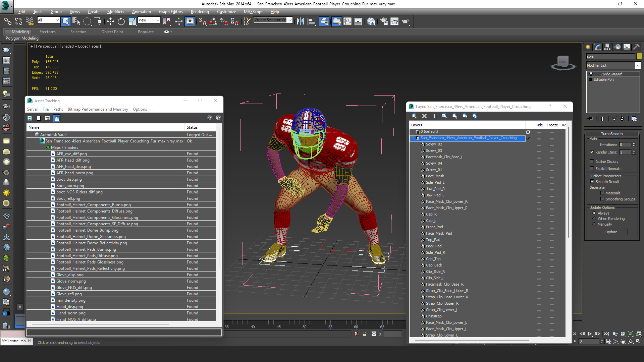Open the Align tool

coord(311,21)
